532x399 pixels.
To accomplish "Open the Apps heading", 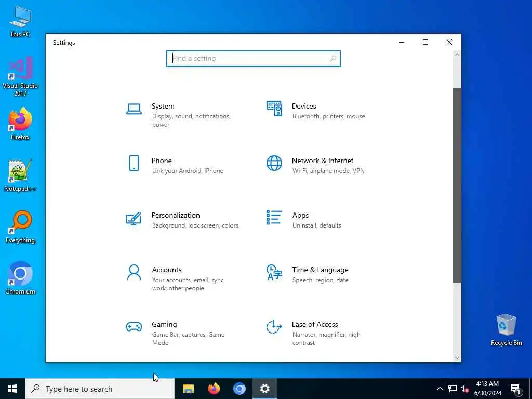I will tap(300, 216).
